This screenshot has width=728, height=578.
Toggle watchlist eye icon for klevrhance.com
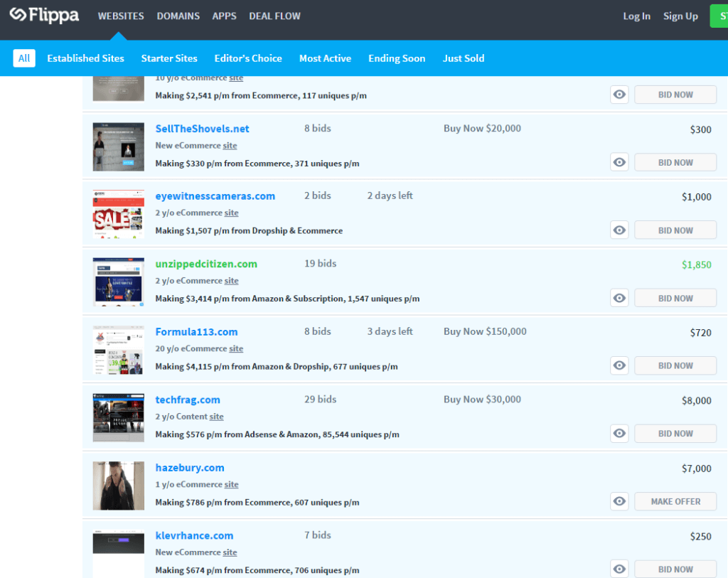[619, 569]
